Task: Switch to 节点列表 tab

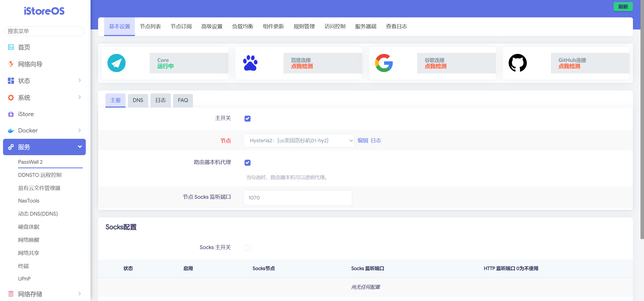Action: pos(150,26)
